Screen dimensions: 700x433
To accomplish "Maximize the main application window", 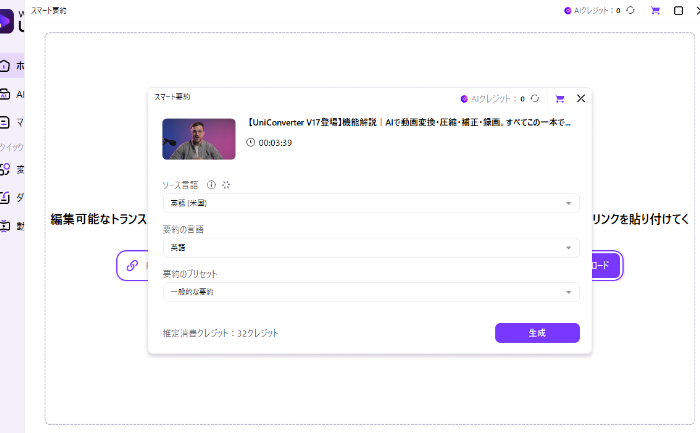I will (678, 10).
